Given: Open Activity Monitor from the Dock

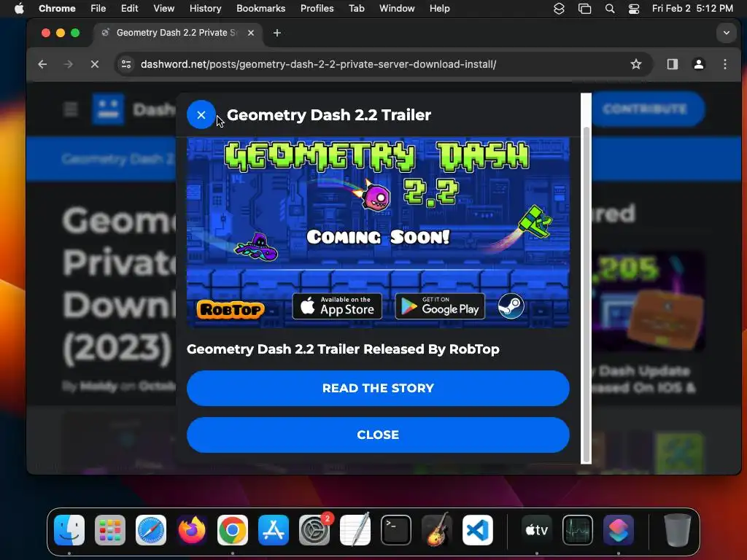Looking at the screenshot, I should (578, 530).
